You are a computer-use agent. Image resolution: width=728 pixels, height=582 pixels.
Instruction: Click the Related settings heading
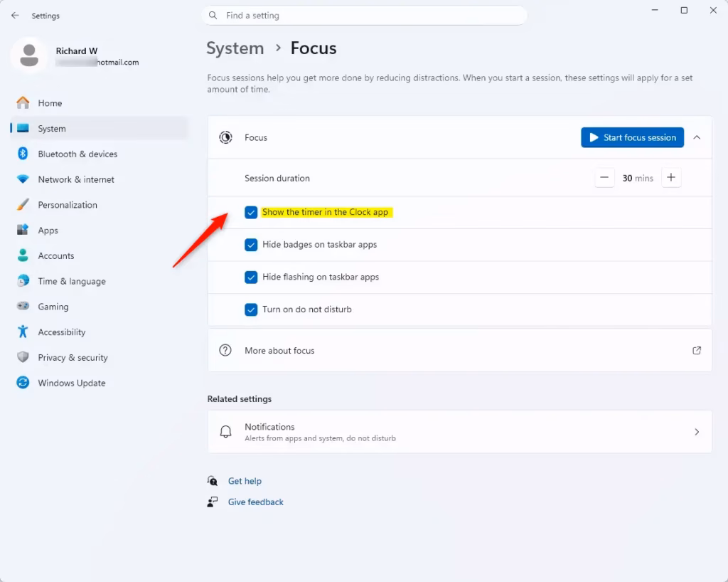(x=239, y=399)
